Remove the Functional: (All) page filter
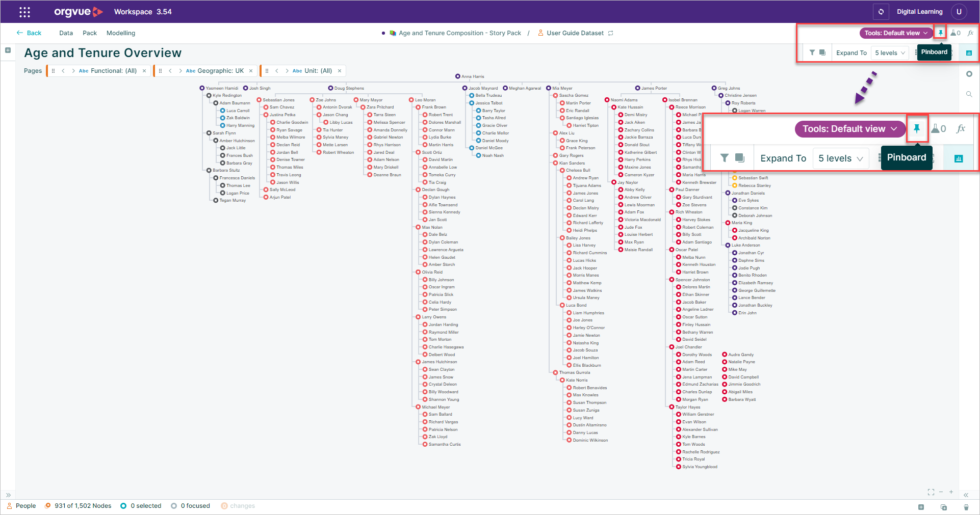Image resolution: width=980 pixels, height=515 pixels. pyautogui.click(x=144, y=71)
